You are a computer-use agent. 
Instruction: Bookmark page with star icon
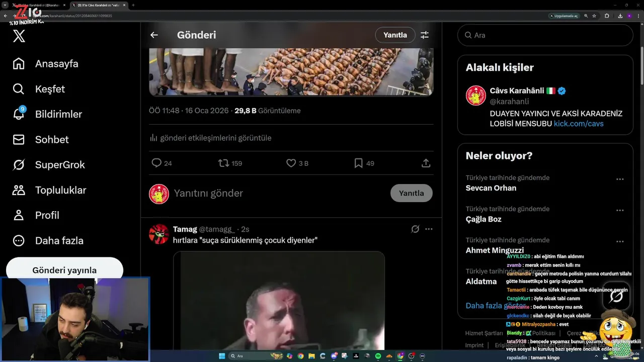[x=594, y=16]
